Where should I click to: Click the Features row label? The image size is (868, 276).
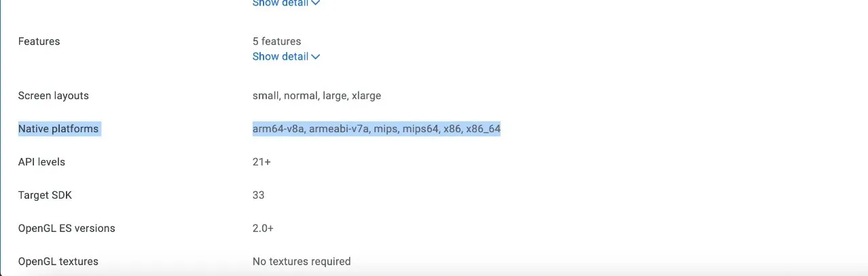click(39, 41)
